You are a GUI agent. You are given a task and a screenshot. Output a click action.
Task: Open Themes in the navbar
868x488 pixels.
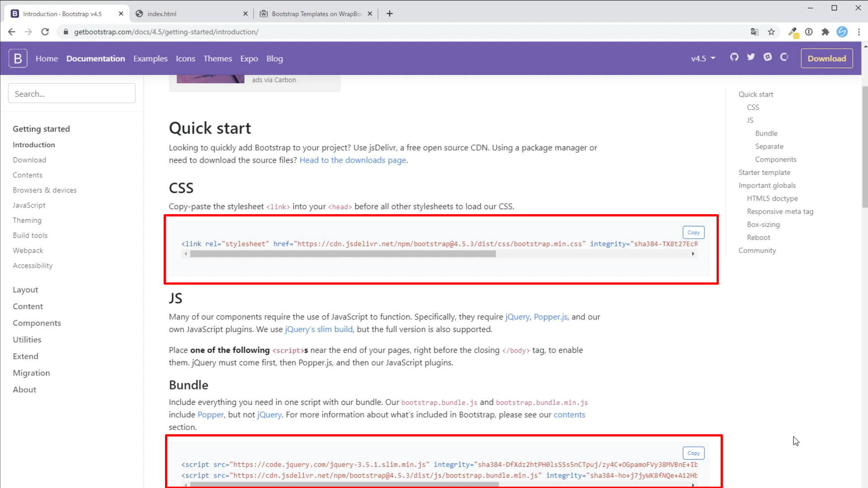coord(217,58)
